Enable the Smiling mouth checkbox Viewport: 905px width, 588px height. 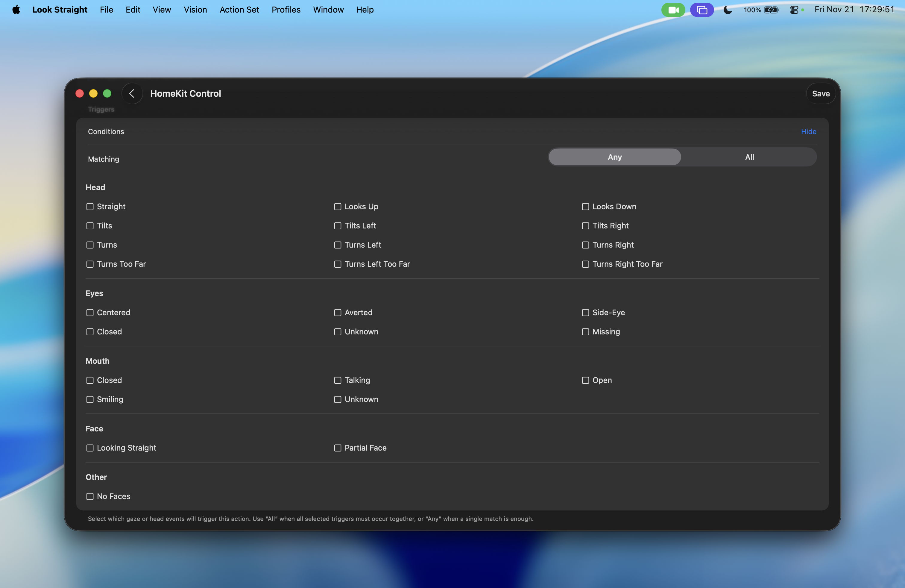coord(90,399)
